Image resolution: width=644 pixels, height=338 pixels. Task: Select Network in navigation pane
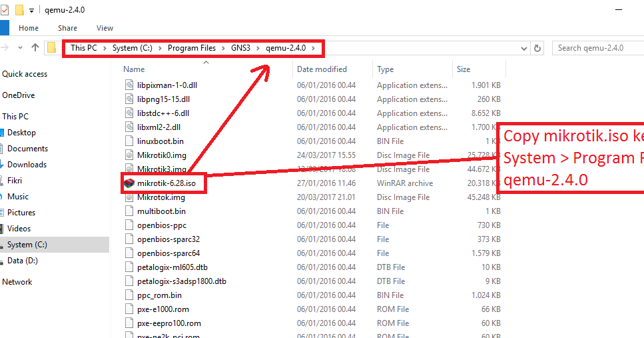pyautogui.click(x=17, y=282)
